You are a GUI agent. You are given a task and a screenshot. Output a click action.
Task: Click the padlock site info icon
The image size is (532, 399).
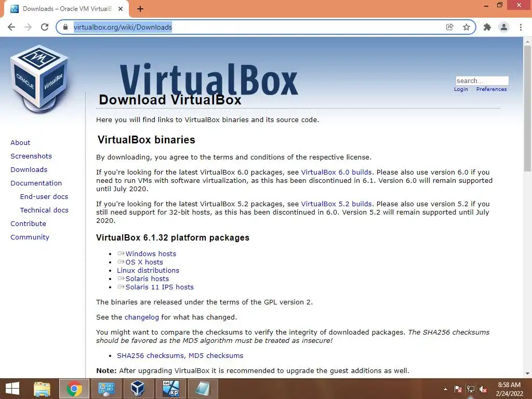point(65,27)
